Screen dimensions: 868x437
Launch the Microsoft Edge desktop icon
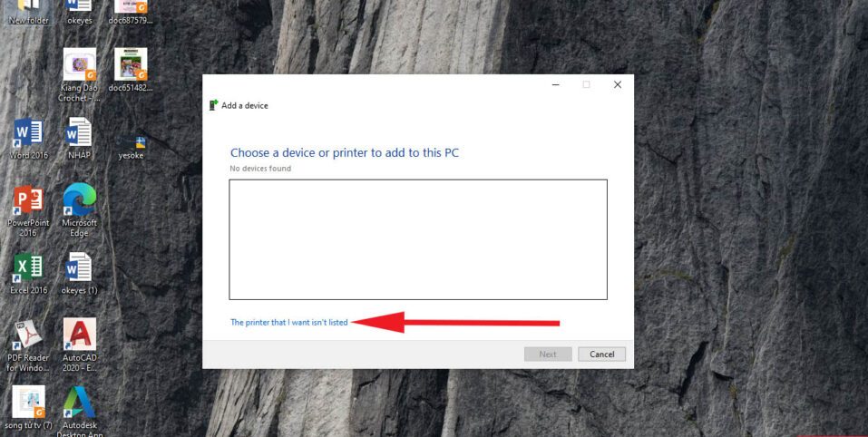79,209
